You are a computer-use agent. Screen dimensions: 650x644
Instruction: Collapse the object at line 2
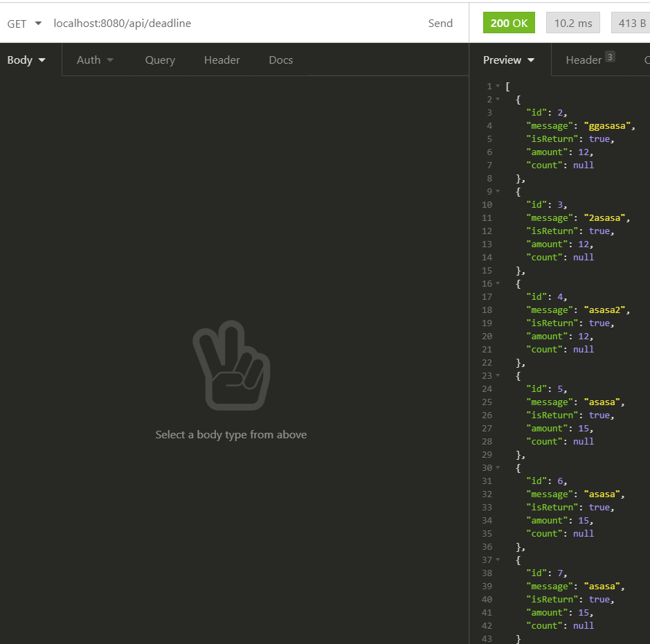[498, 99]
